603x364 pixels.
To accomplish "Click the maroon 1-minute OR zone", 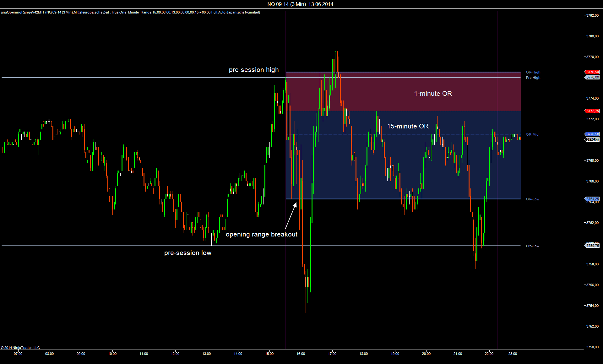I will 433,94.
